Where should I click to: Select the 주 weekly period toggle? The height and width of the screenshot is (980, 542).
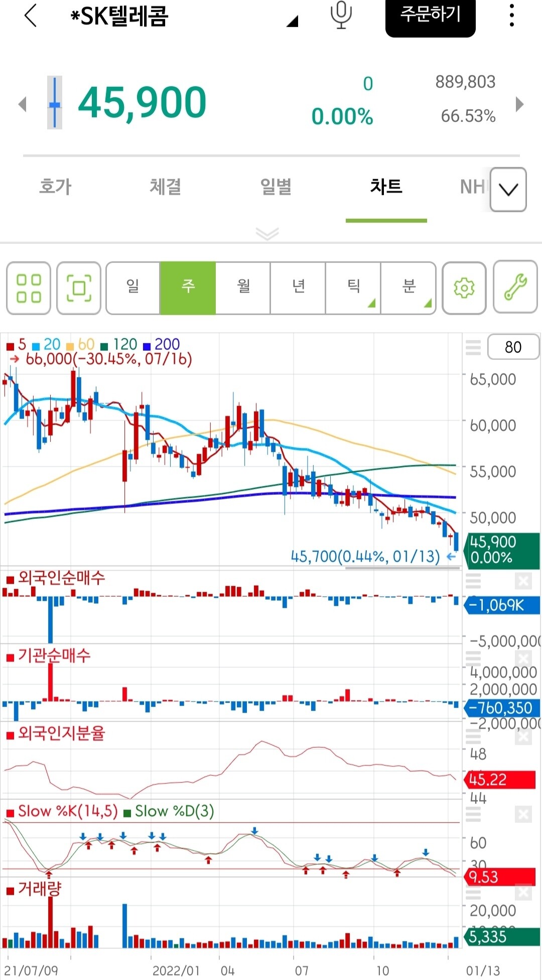[188, 288]
